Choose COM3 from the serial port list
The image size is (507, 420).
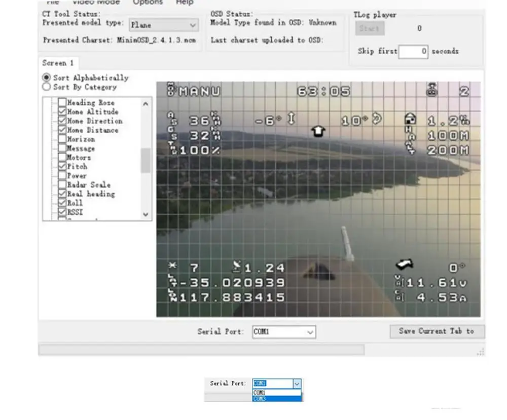pyautogui.click(x=277, y=399)
